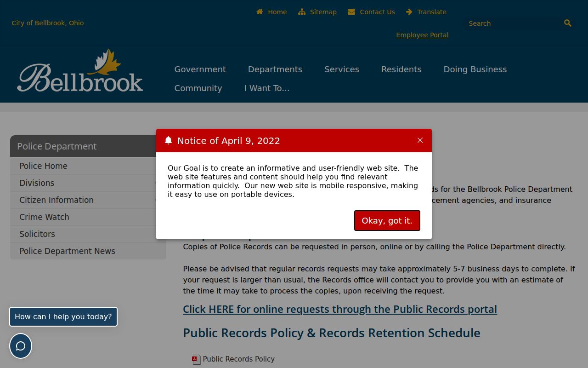Click the search magnifier icon
This screenshot has width=588, height=368.
(x=568, y=23)
